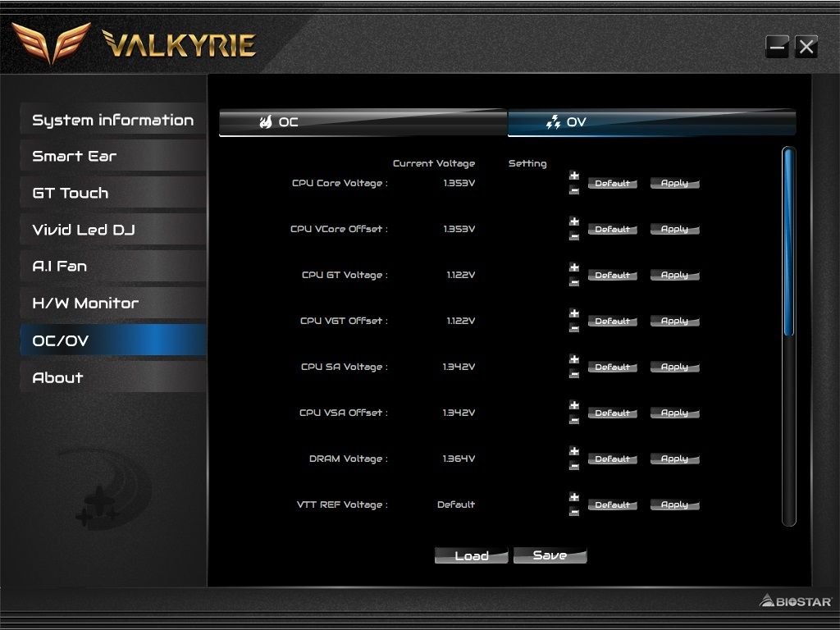The image size is (840, 630).
Task: Decrease DRAM Voltage with minus button
Action: tap(573, 466)
